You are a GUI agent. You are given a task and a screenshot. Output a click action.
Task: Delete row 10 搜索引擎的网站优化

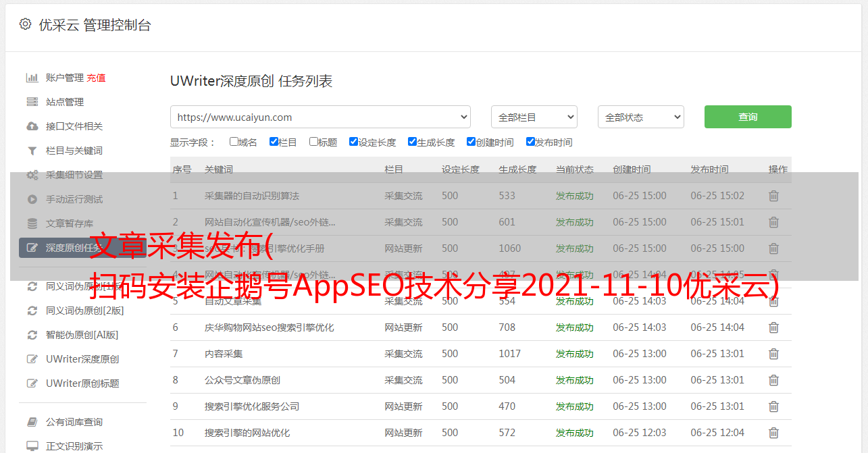tap(773, 433)
